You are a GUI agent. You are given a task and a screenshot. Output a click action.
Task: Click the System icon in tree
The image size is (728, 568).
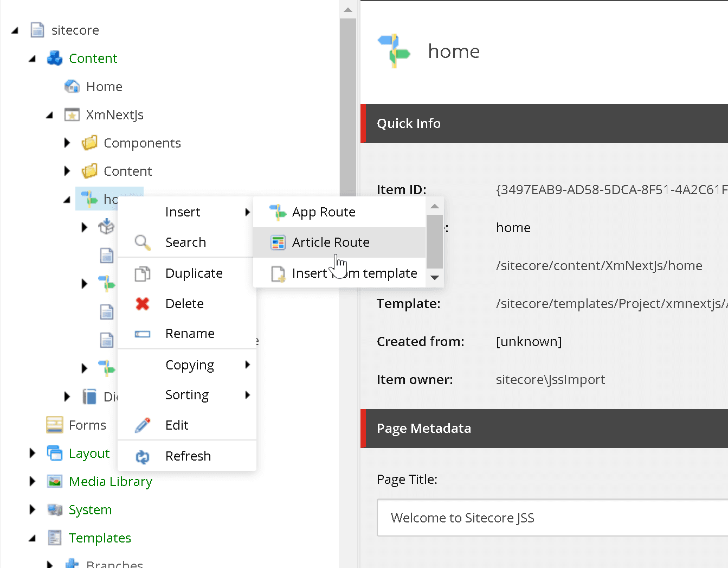55,509
